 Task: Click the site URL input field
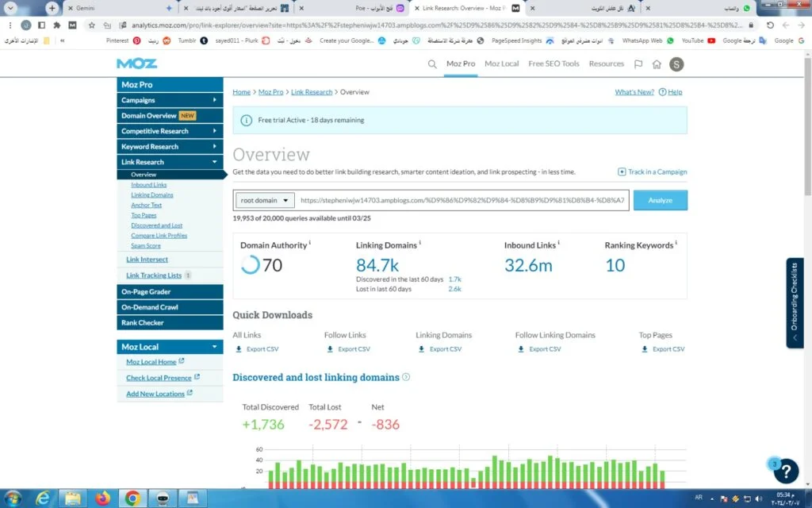462,201
